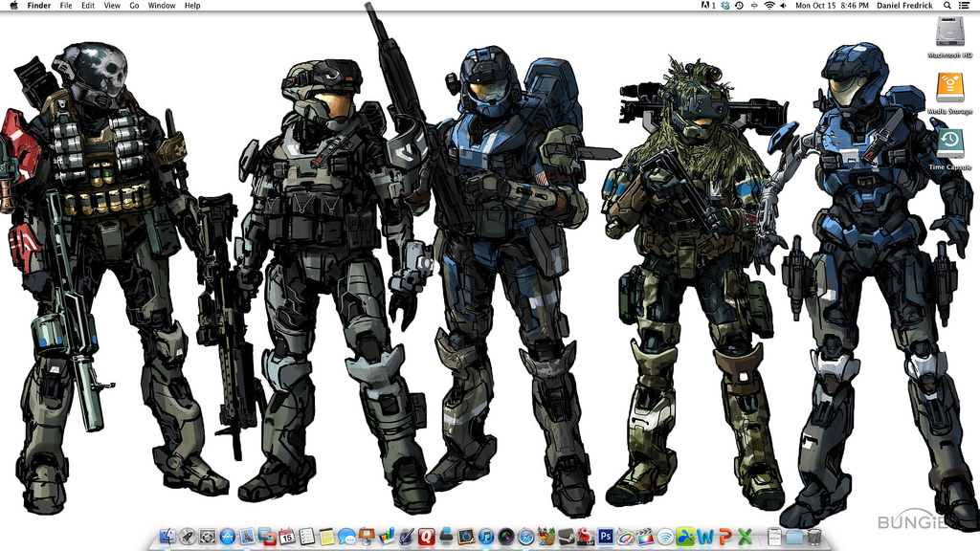Launch Safari compass icon in Dock

[x=525, y=536]
